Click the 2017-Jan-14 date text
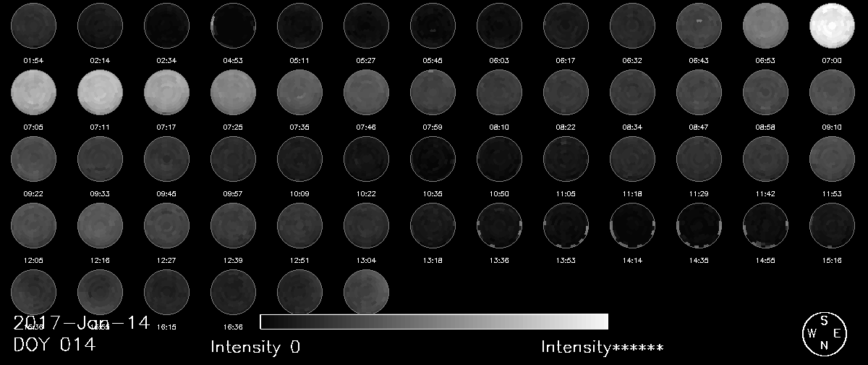Screen dimensions: 868x365 click(x=82, y=323)
